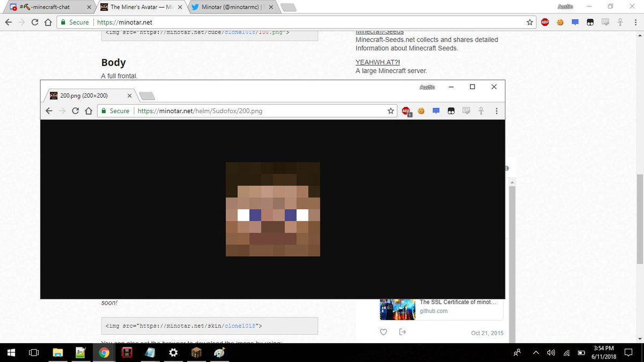Click the skin/clone1018 code snippet
The height and width of the screenshot is (362, 644).
pyautogui.click(x=209, y=326)
